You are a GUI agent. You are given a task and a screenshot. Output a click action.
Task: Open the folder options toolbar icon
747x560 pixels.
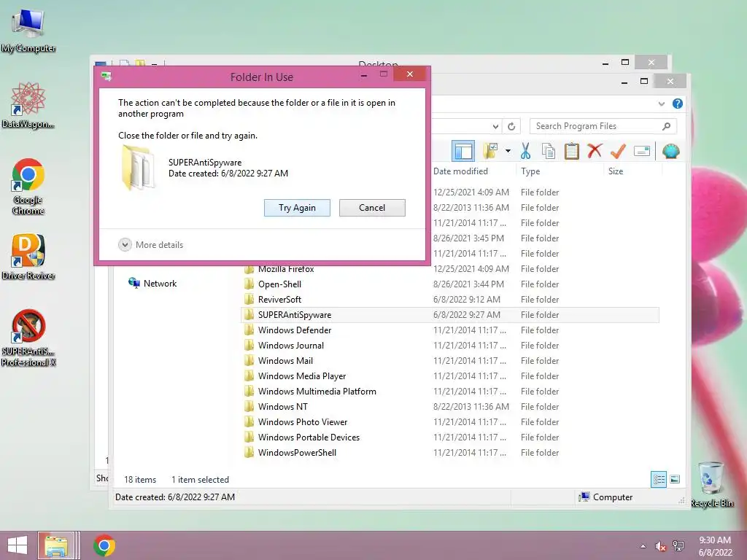click(x=490, y=152)
